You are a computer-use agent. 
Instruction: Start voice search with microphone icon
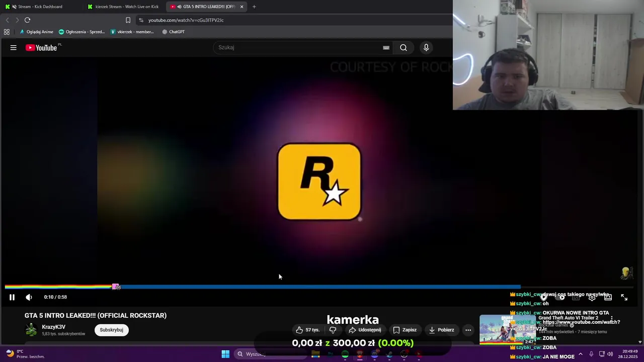coord(426,48)
